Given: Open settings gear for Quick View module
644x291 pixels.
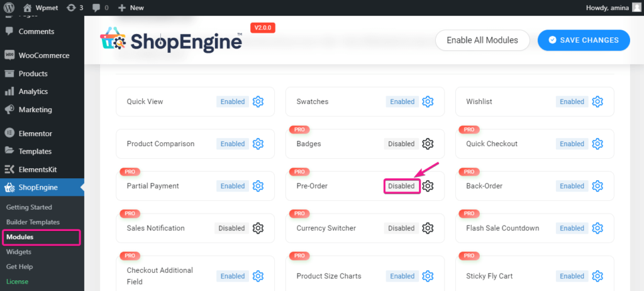Looking at the screenshot, I should tap(258, 101).
